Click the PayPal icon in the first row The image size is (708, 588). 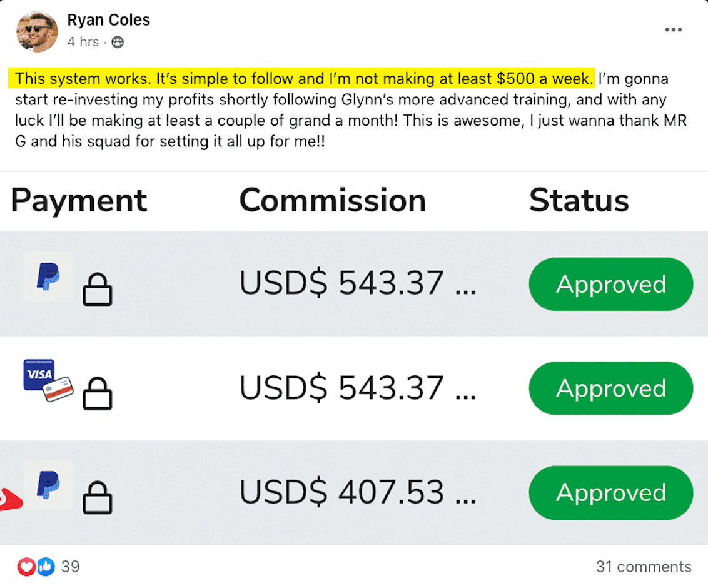(48, 277)
